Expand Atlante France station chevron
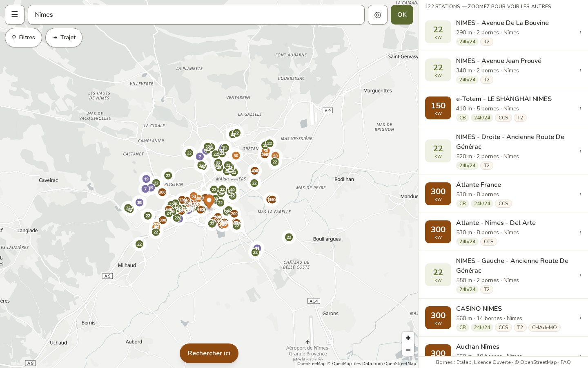This screenshot has height=368, width=588. tap(581, 194)
